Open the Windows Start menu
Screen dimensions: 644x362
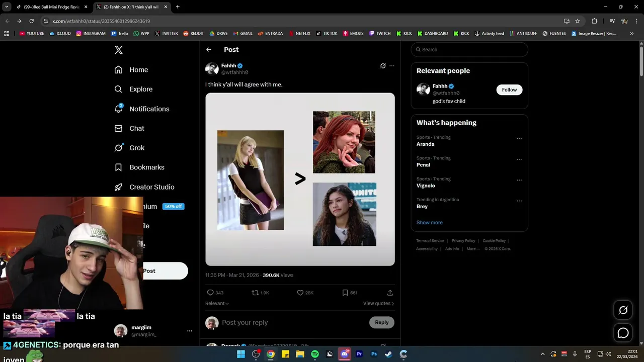tap(241, 354)
